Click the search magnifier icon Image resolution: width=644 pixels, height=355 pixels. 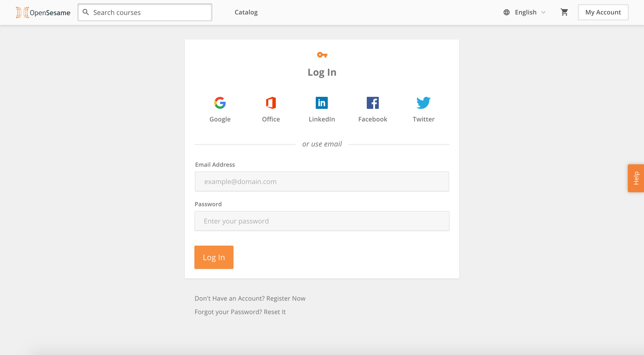coord(85,12)
